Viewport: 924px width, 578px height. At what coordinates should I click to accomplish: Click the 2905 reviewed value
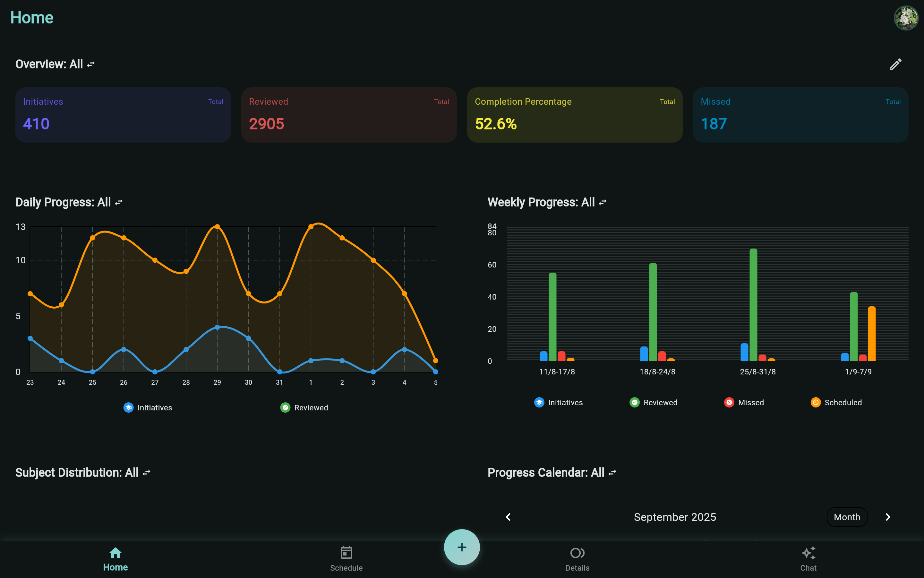267,124
